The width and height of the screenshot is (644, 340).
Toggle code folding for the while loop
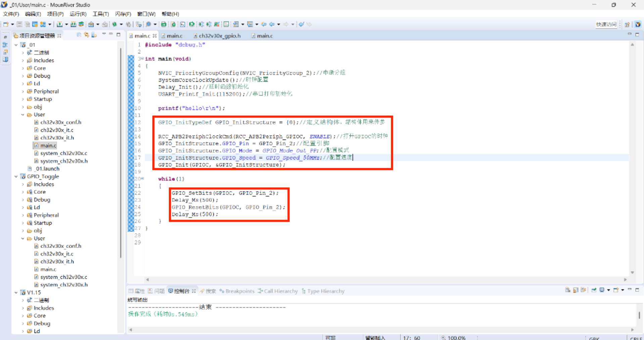click(x=142, y=179)
